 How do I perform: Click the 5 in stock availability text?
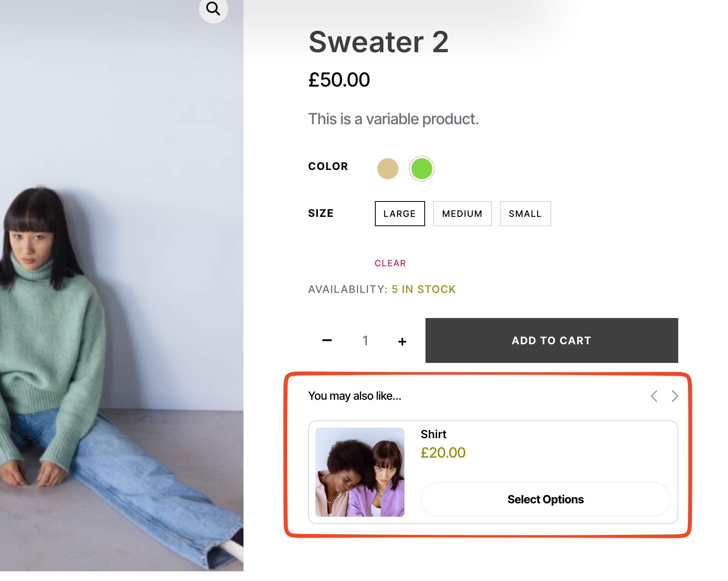423,289
